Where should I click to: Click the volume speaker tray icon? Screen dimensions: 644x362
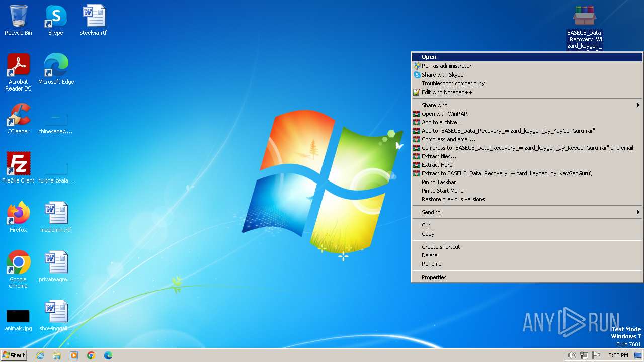[x=572, y=355]
